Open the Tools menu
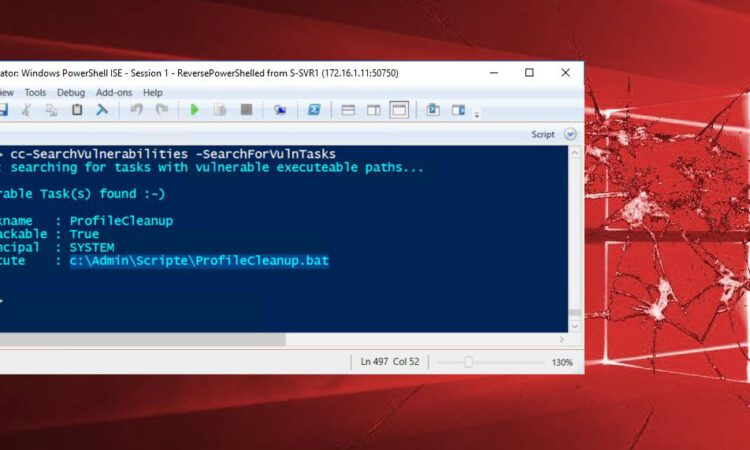This screenshot has width=750, height=450. point(35,92)
